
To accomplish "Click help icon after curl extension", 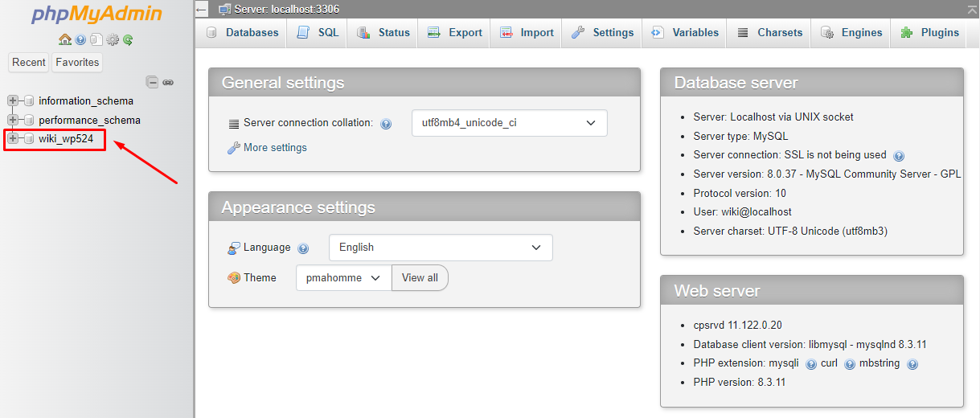I will coord(850,364).
